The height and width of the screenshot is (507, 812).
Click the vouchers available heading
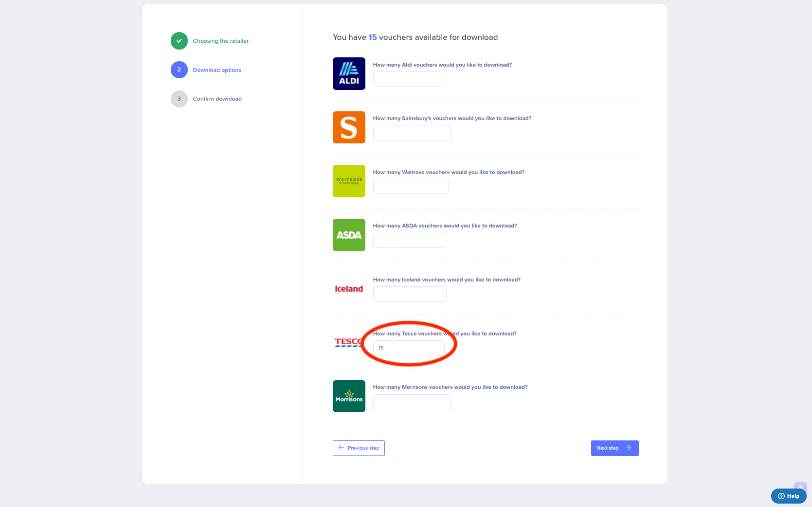[x=415, y=37]
